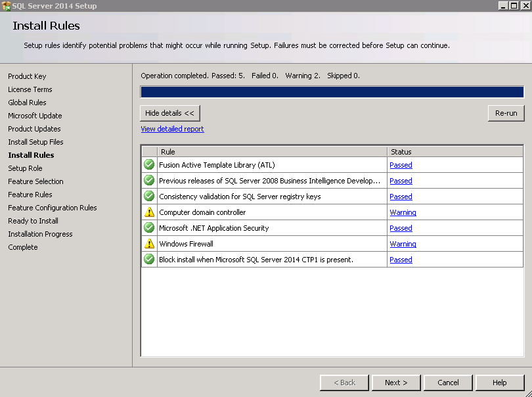Viewport: 532px width, 397px height.
Task: Click rule text 'Fusion Active Template Library (ATL)'
Action: point(217,165)
